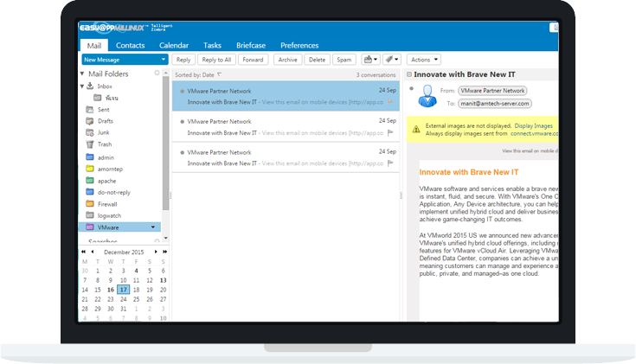Jump to next year in mini calendar
This screenshot has width=636, height=364.
pos(164,252)
